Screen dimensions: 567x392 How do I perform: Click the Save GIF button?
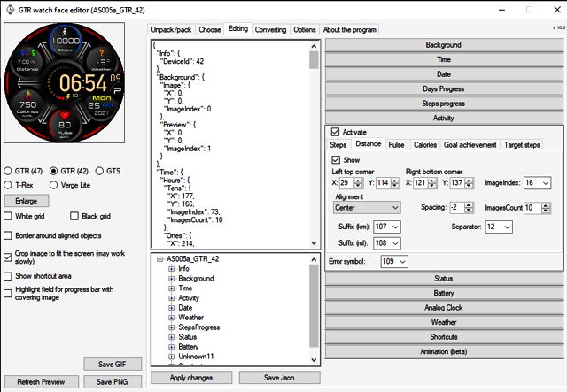tap(113, 365)
